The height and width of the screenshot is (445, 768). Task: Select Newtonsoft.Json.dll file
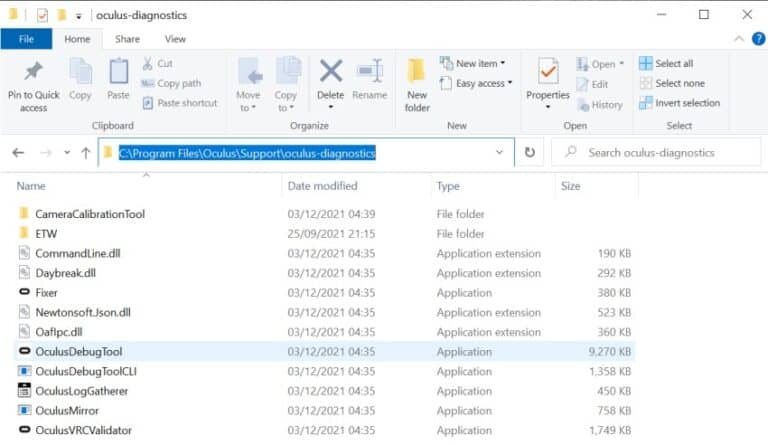[x=83, y=312]
